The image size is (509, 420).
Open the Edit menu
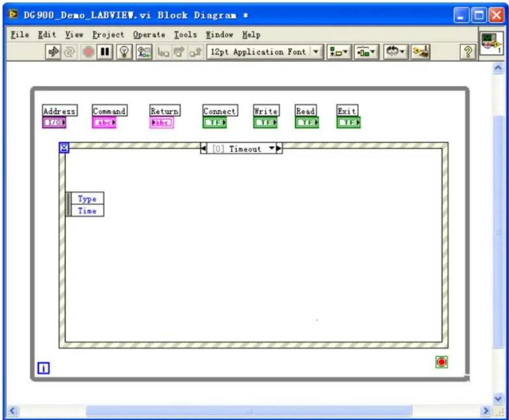click(x=47, y=35)
